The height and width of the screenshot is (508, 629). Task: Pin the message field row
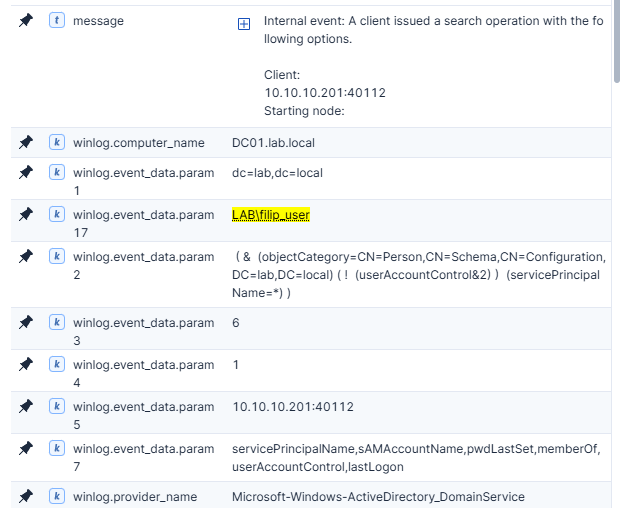(26, 20)
